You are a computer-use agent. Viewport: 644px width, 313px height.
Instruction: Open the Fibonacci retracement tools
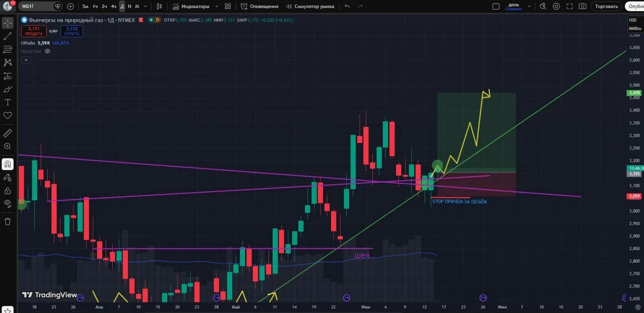pyautogui.click(x=8, y=49)
